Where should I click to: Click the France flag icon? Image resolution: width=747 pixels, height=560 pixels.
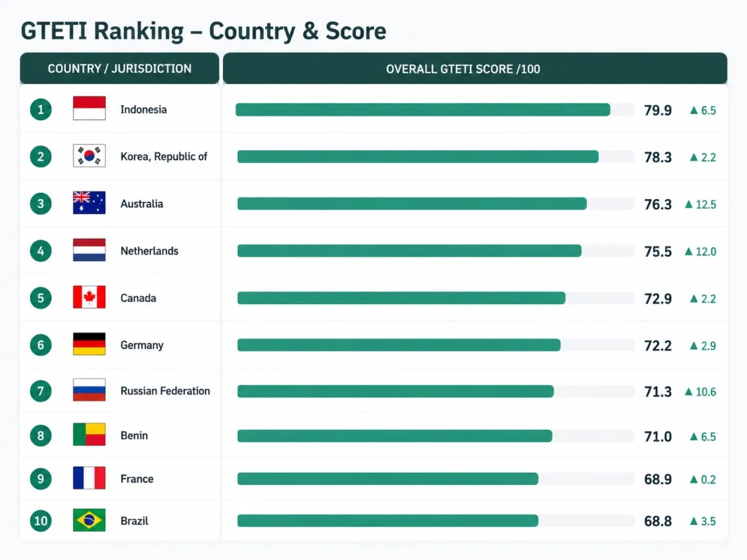click(89, 478)
